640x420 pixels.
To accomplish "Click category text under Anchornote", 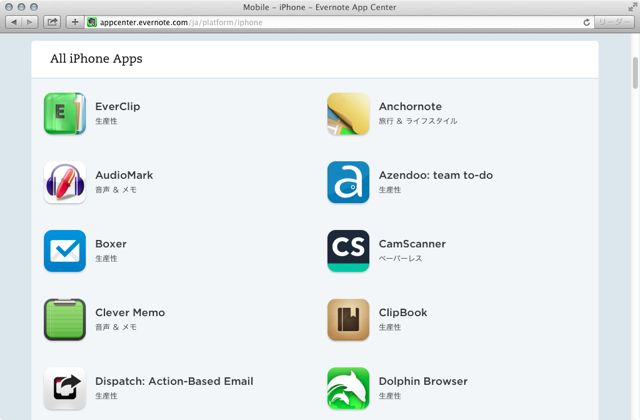I will coord(418,121).
